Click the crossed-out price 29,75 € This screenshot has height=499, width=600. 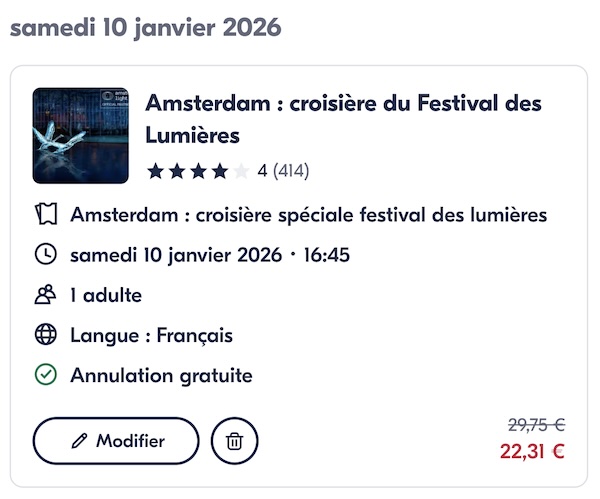click(536, 425)
